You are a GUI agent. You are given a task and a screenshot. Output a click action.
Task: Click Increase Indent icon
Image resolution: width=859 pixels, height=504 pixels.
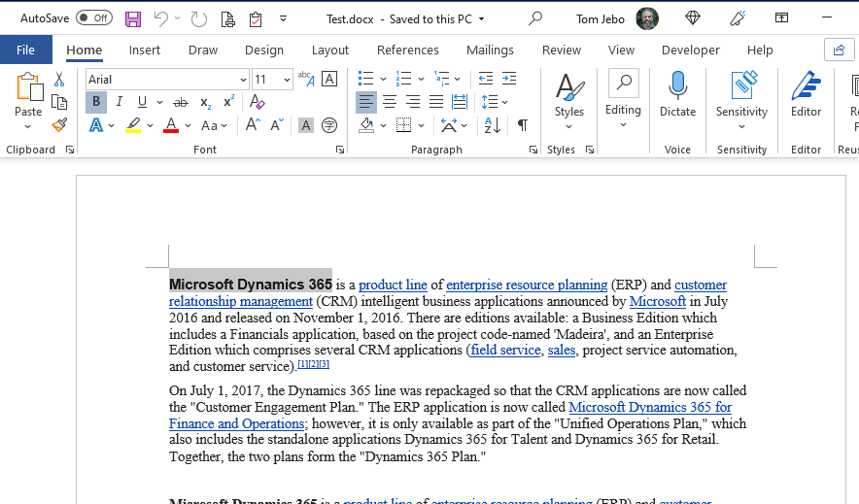509,79
